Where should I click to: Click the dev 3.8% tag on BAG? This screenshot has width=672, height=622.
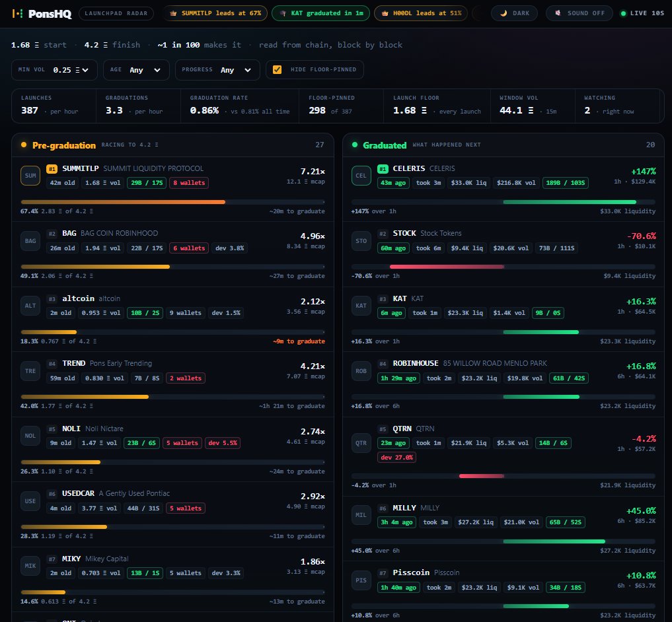(x=230, y=248)
